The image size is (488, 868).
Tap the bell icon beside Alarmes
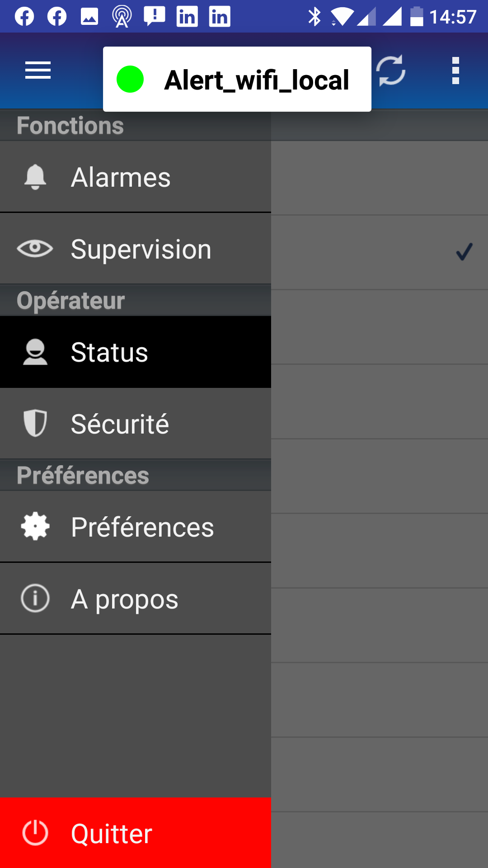click(35, 177)
